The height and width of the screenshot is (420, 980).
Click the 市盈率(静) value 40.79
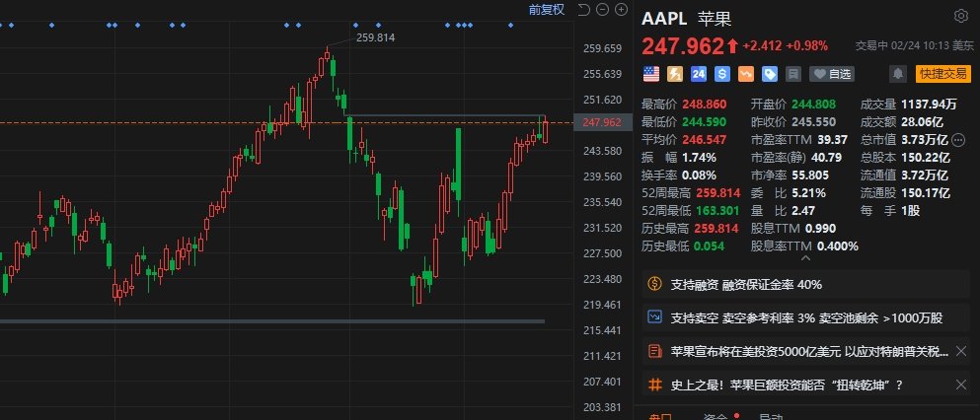pos(826,158)
